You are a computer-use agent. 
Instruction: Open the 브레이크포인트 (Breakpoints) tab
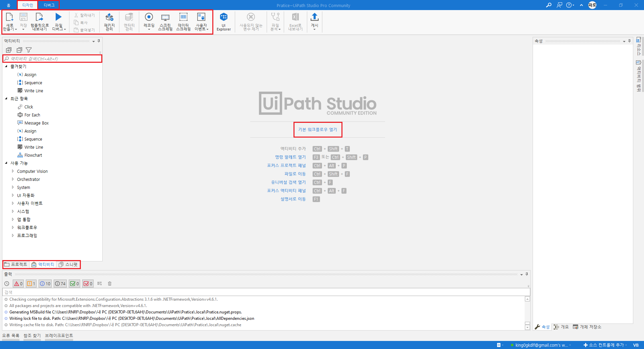[59, 336]
